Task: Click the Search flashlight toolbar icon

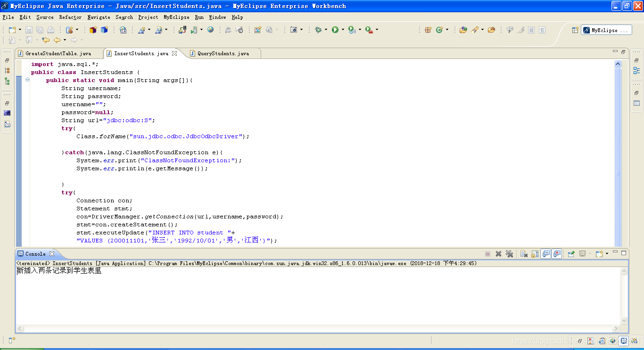Action: click(475, 30)
